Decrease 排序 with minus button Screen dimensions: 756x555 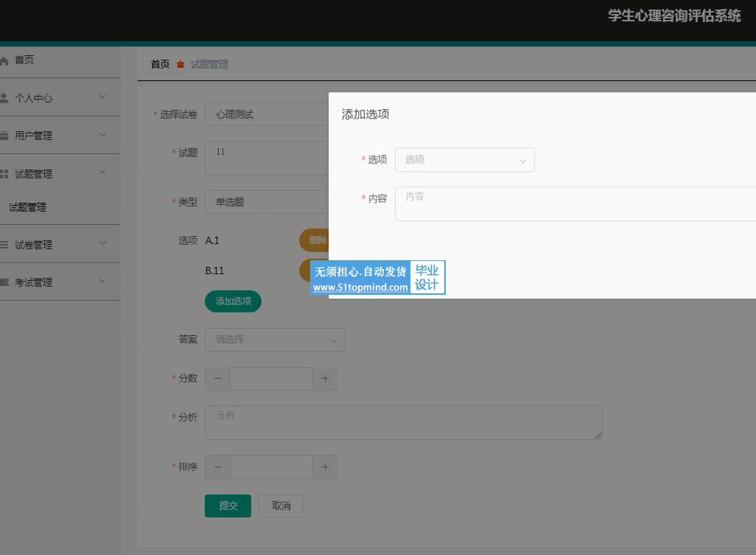pyautogui.click(x=218, y=467)
